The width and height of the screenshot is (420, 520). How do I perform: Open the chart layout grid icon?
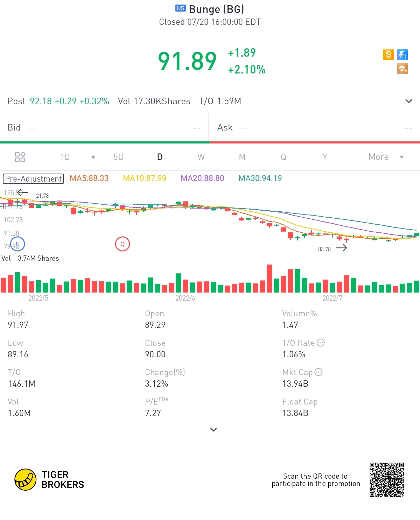20,157
